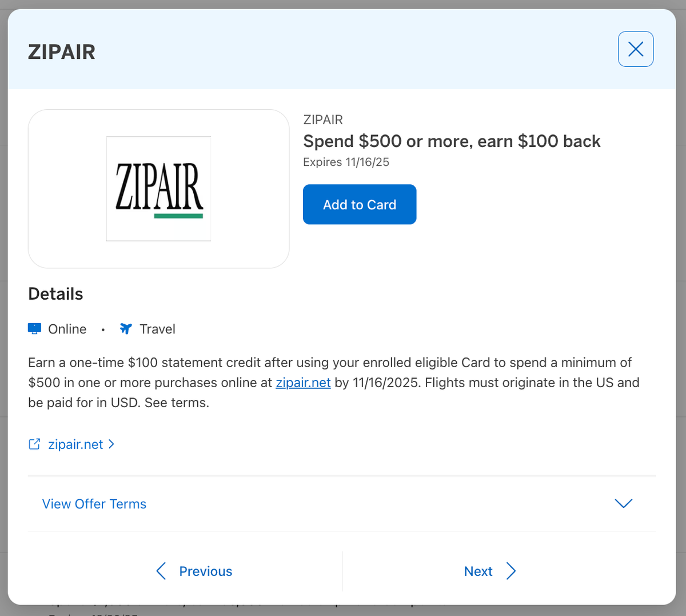The height and width of the screenshot is (616, 686).
Task: Click the Add to Card button
Action: point(359,204)
